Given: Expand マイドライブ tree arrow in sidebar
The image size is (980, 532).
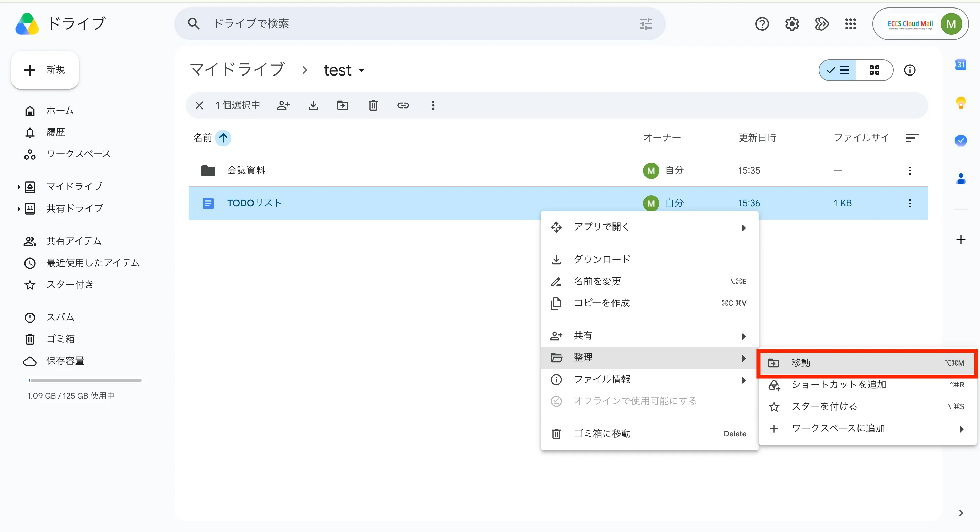Looking at the screenshot, I should [19, 187].
